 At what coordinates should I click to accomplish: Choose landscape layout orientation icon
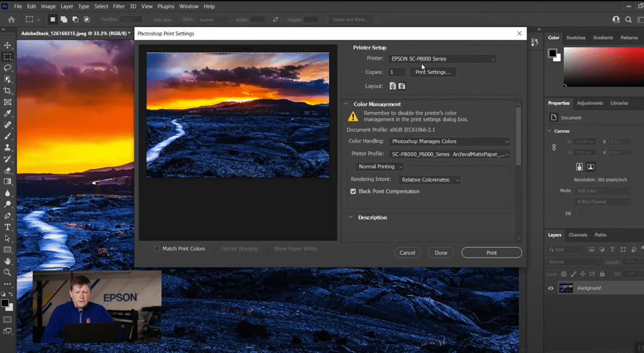(402, 86)
